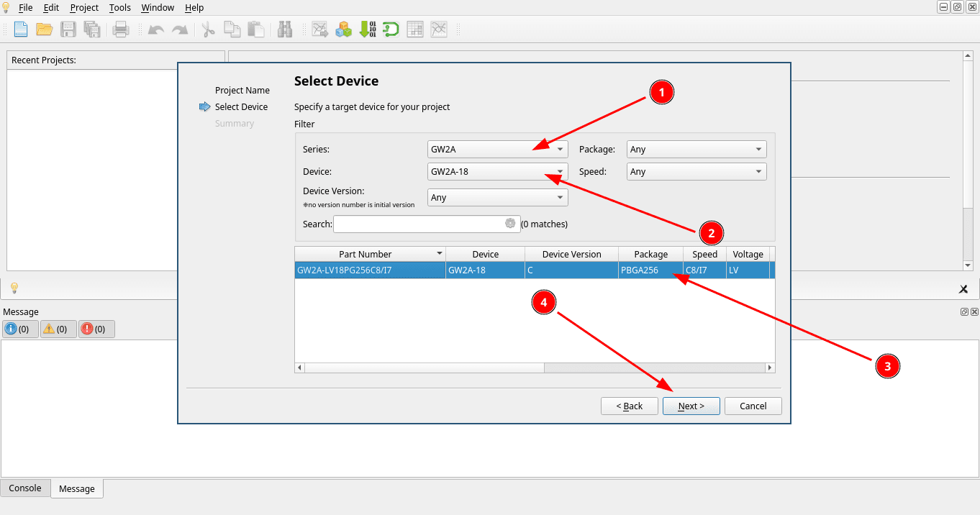Click the gear icon in Search field
Viewport: 980px width, 515px height.
coord(510,224)
